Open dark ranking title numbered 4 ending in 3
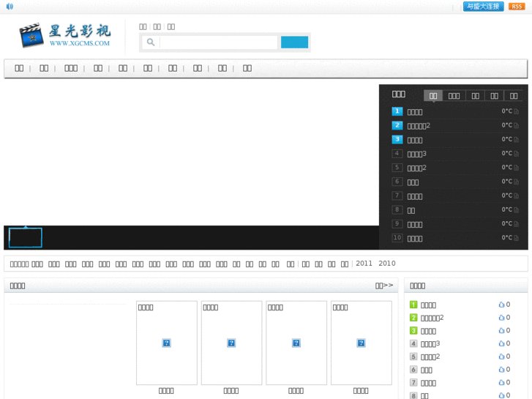 tap(416, 154)
